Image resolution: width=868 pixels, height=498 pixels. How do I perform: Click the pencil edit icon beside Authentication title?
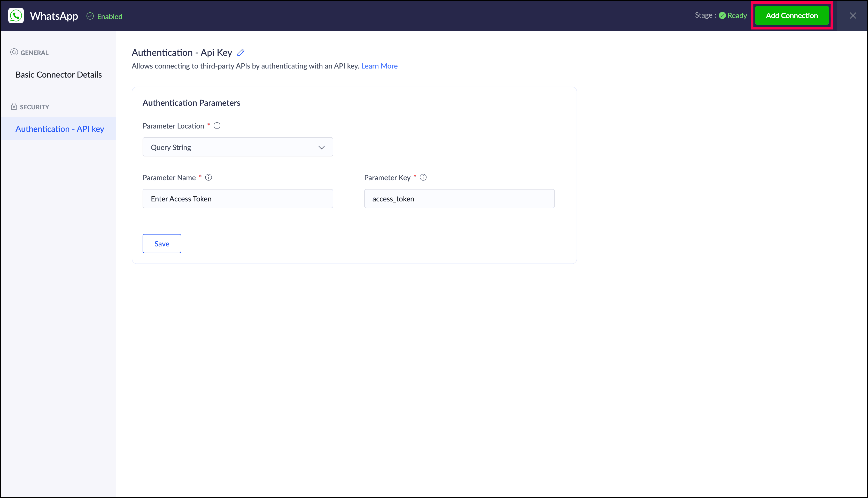click(241, 52)
